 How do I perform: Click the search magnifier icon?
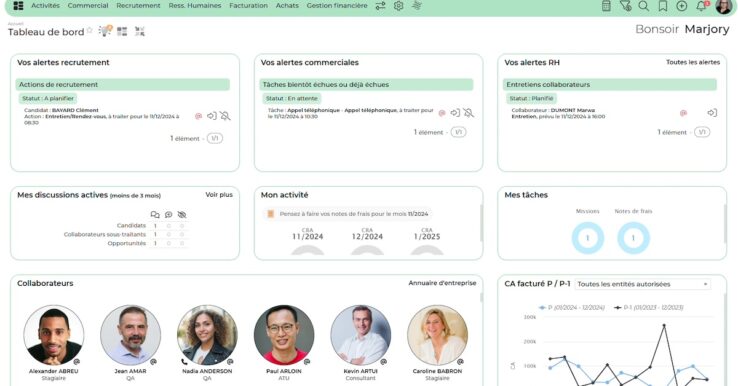tap(643, 6)
